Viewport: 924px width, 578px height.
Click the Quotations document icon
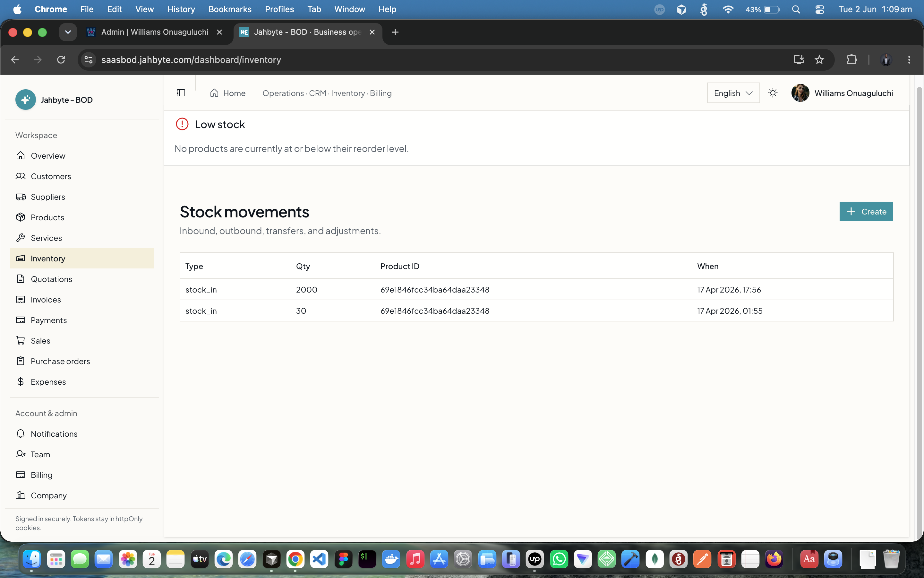coord(21,279)
